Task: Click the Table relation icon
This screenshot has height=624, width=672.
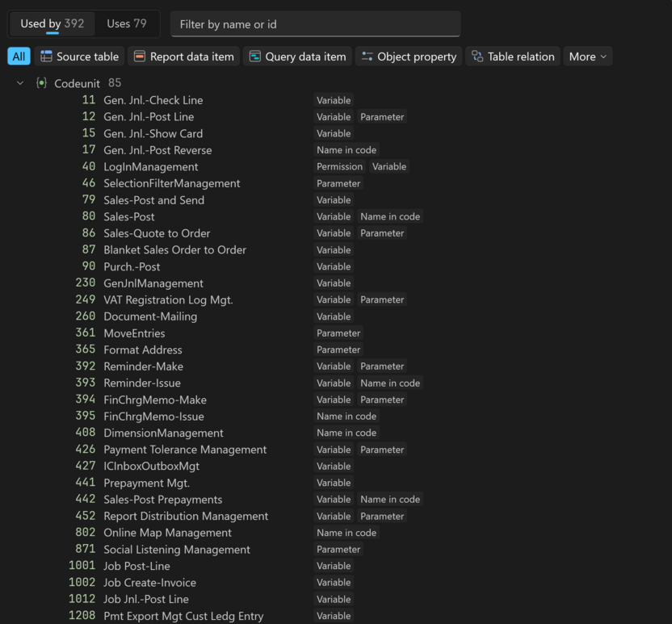Action: [x=477, y=57]
